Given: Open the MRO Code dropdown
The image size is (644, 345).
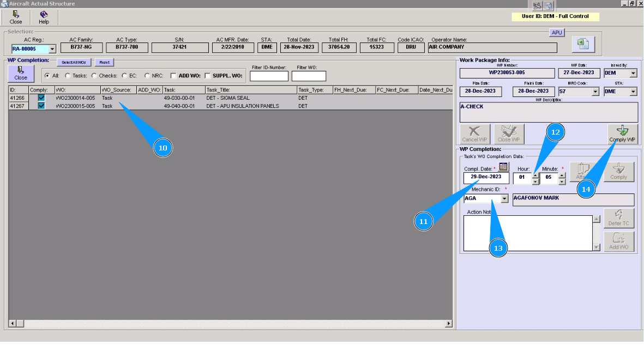Looking at the screenshot, I should coord(595,92).
